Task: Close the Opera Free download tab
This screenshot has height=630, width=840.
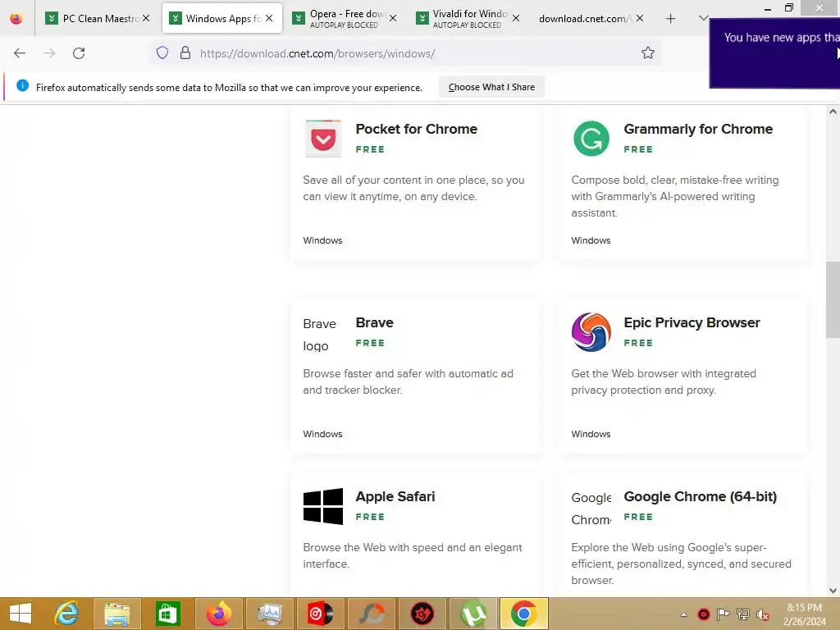Action: (393, 18)
